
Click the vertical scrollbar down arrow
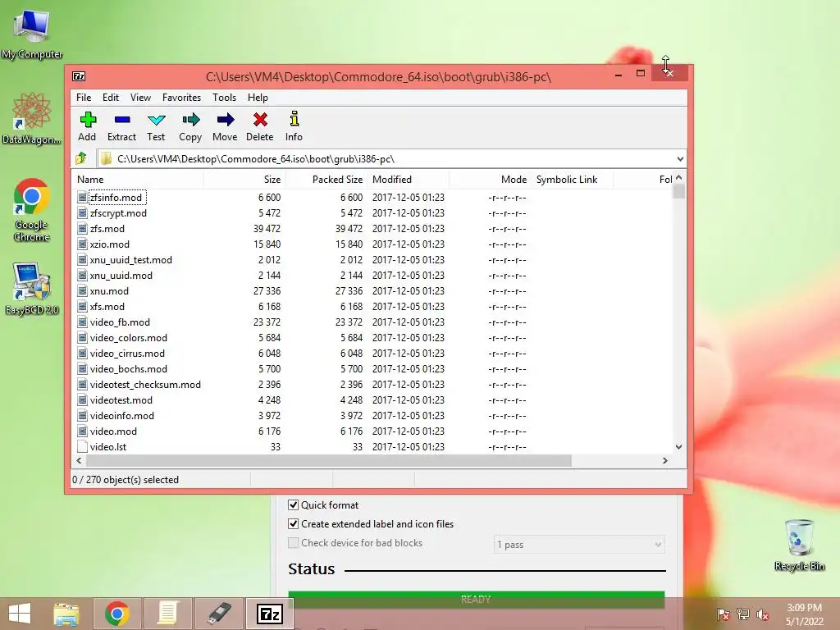678,447
